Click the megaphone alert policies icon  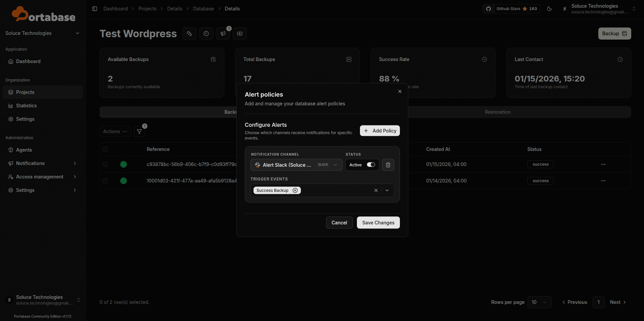coord(223,34)
